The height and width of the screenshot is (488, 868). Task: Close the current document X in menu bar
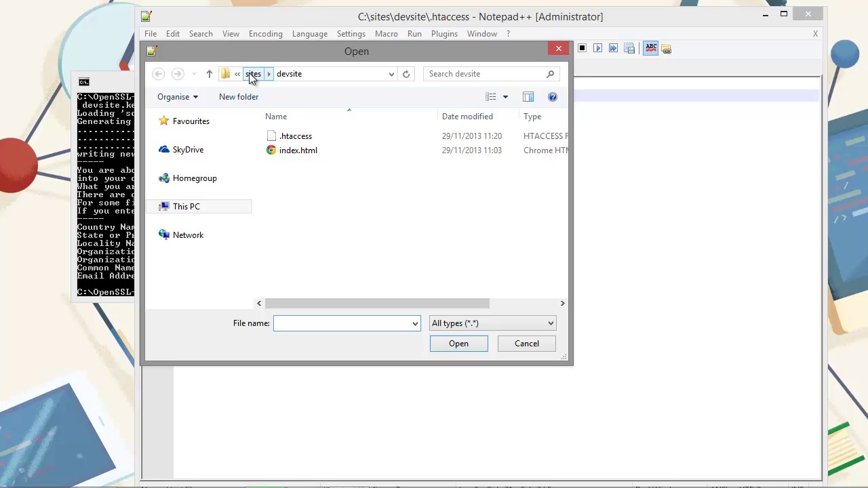click(815, 33)
